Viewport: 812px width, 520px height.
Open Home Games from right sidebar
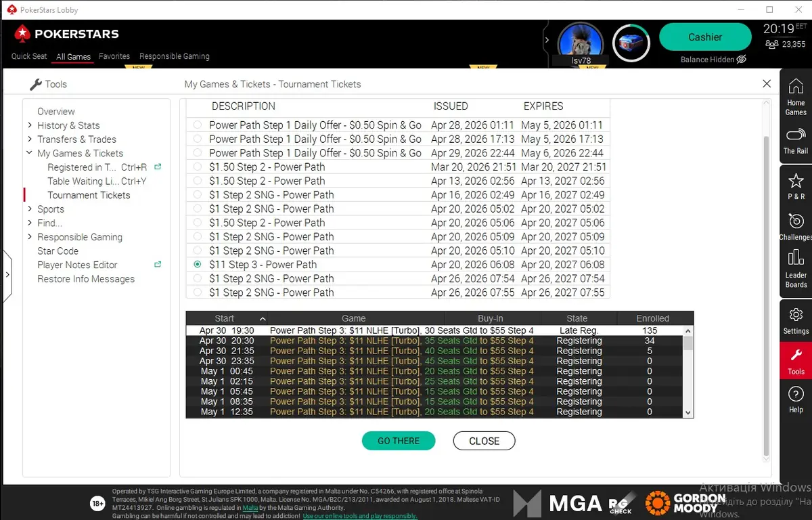pos(796,96)
